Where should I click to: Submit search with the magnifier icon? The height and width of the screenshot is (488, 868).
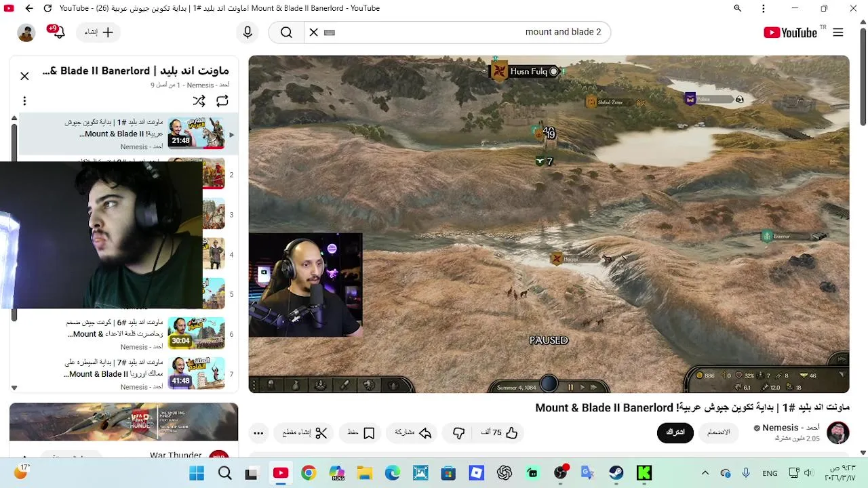coord(286,32)
